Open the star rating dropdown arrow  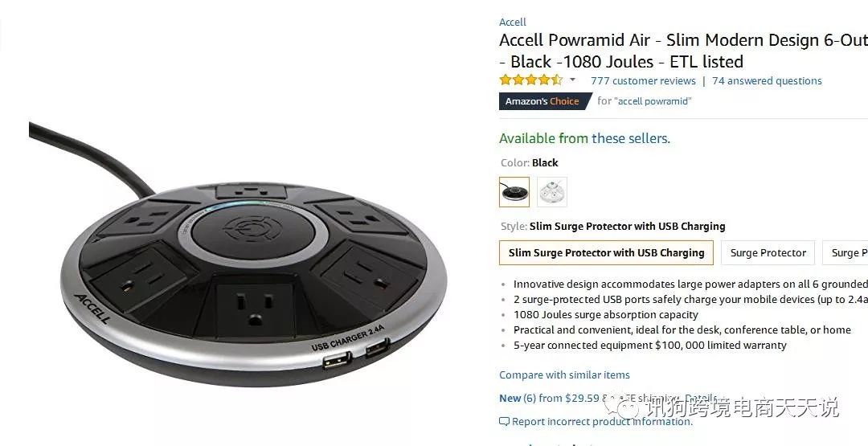coord(572,80)
